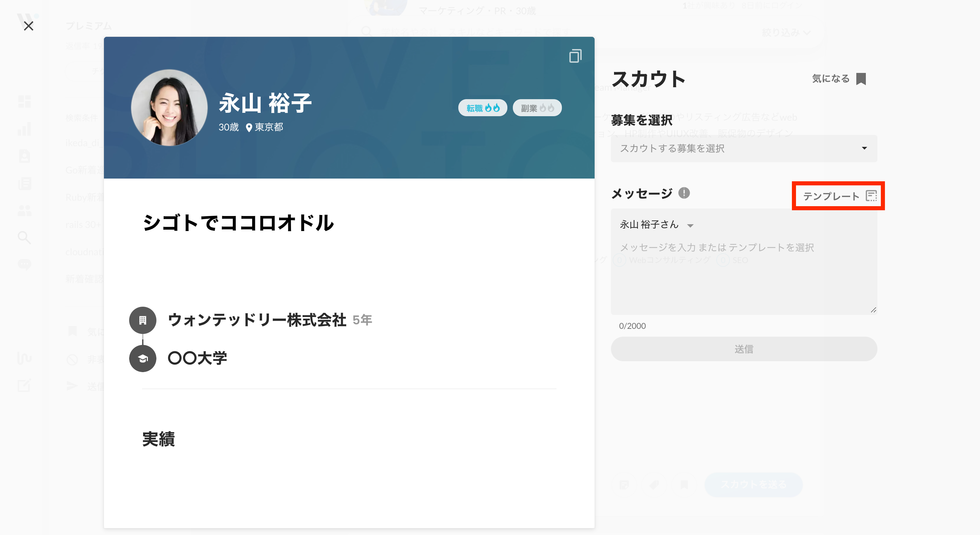Click 永山 裕子 profile photo
980x535 pixels.
coord(169,108)
